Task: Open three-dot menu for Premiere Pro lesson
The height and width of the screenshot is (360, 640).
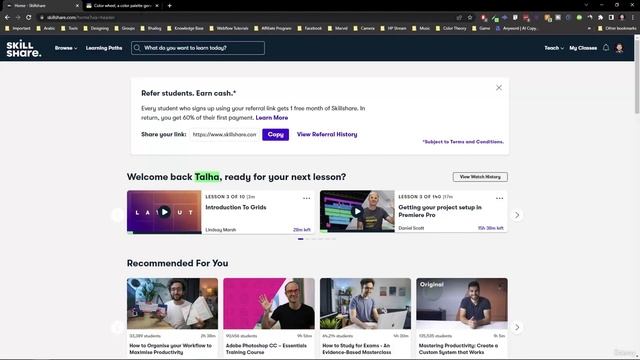Action: [499, 198]
